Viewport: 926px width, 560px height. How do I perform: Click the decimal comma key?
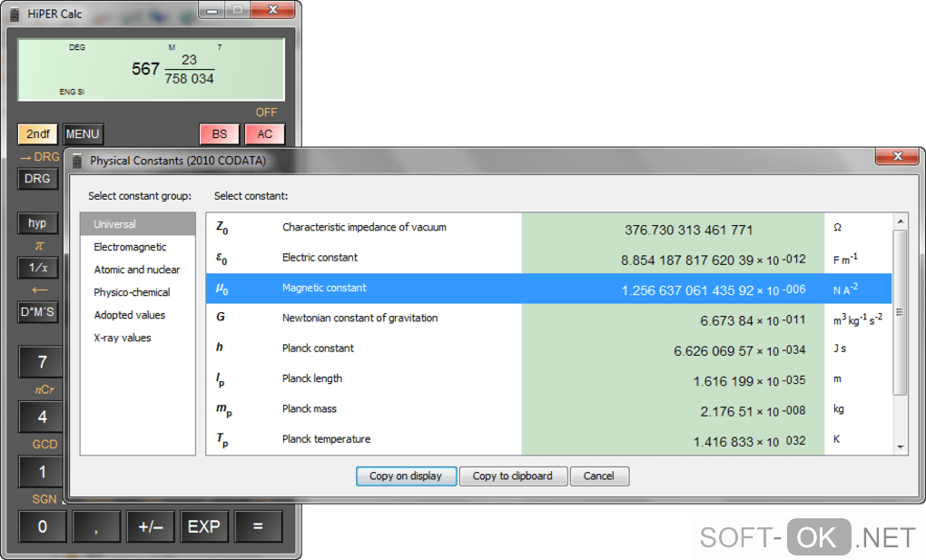coord(96,526)
